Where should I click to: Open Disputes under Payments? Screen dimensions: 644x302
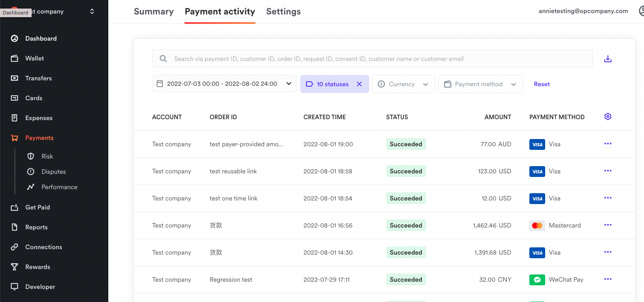click(53, 172)
